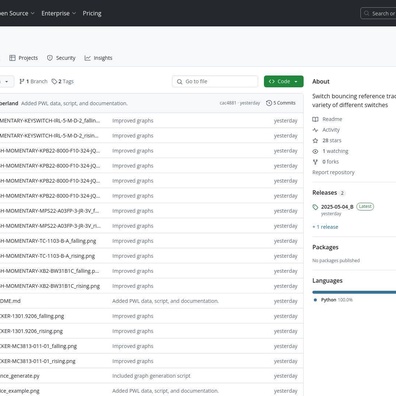
Task: Open file MOMENTARY-XB2-BW31B1C_rising.png
Action: pos(50,286)
